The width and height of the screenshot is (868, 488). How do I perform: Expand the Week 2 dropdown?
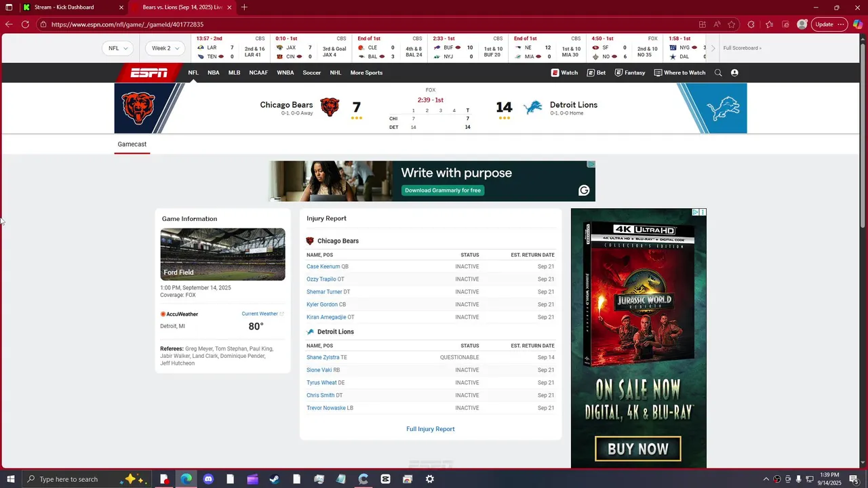pyautogui.click(x=165, y=48)
